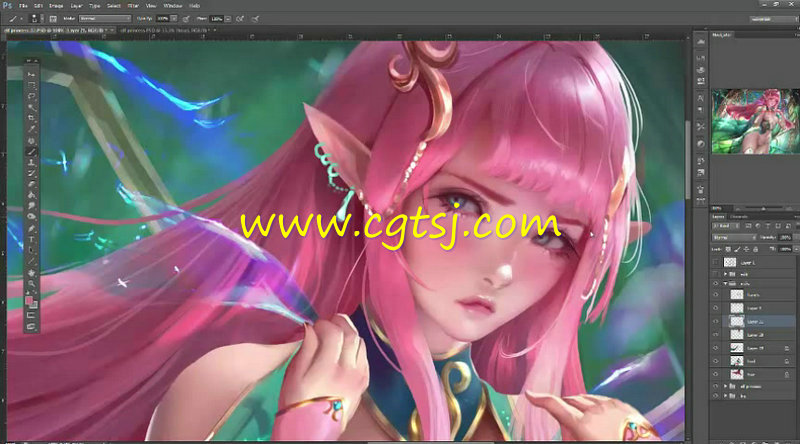Toggle lock transparent pixels in Layers panel

pyautogui.click(x=728, y=249)
